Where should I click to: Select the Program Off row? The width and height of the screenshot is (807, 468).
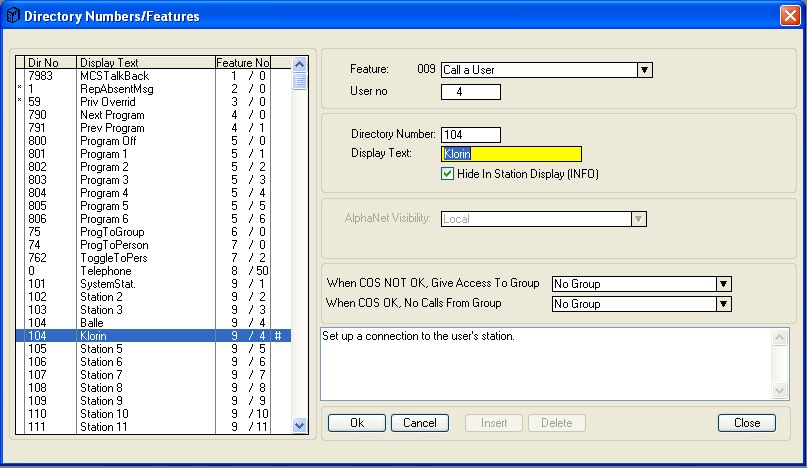tap(153, 141)
